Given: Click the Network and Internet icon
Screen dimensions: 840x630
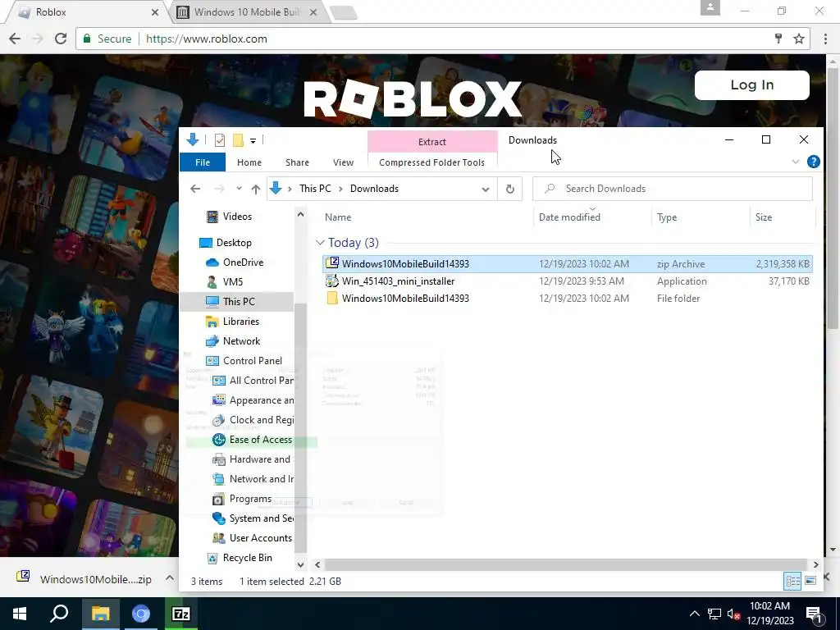Looking at the screenshot, I should [x=218, y=479].
